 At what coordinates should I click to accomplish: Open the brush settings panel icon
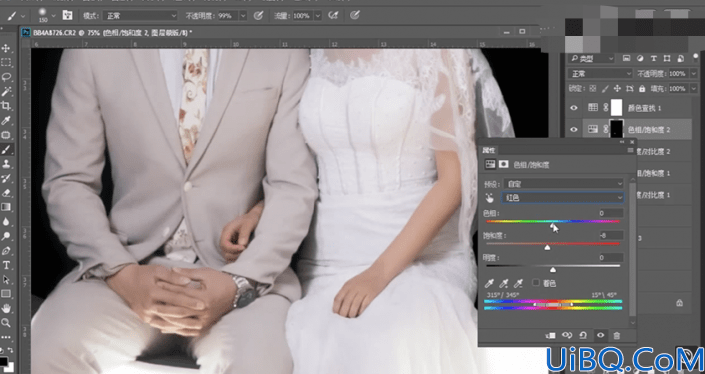point(67,15)
